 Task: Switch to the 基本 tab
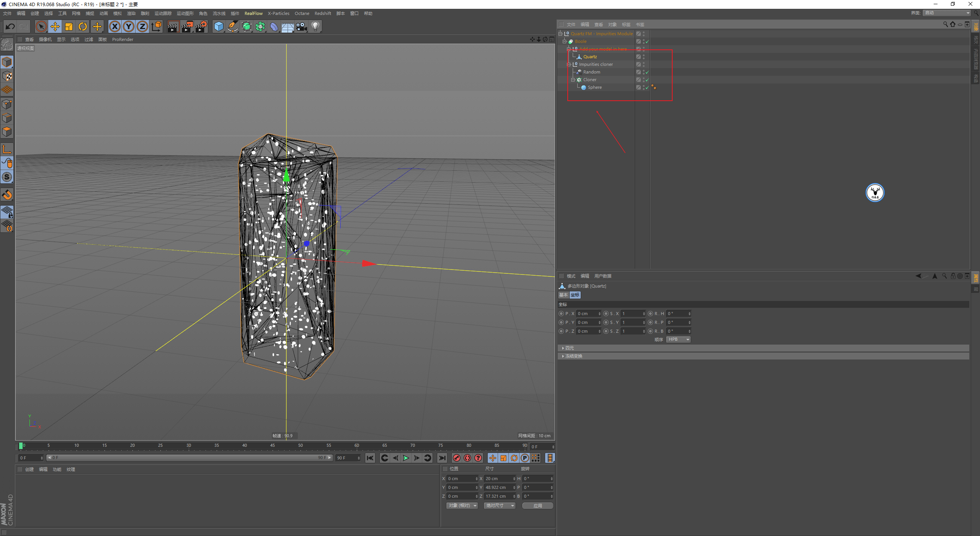[x=563, y=295]
